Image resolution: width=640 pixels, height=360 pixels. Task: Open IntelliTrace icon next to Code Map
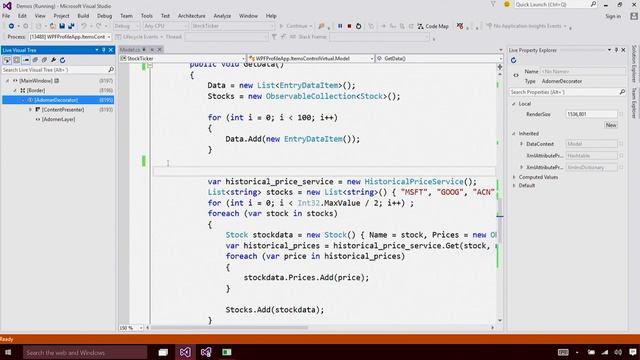(x=460, y=26)
